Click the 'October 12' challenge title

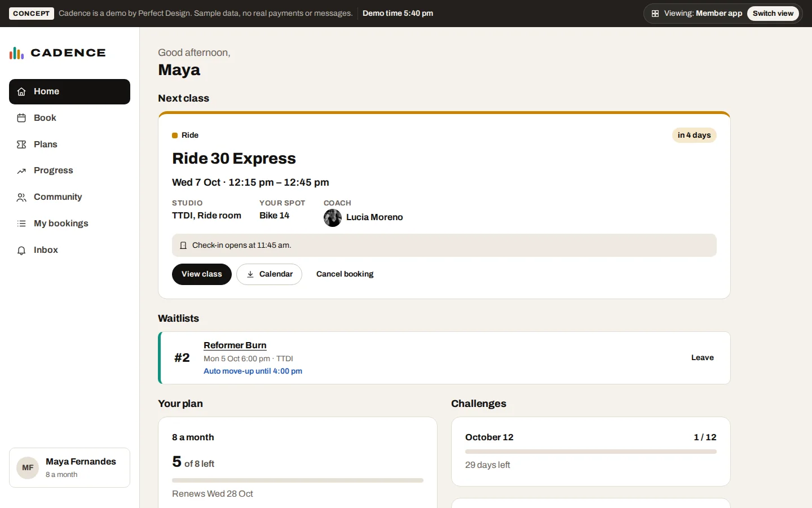click(x=489, y=437)
